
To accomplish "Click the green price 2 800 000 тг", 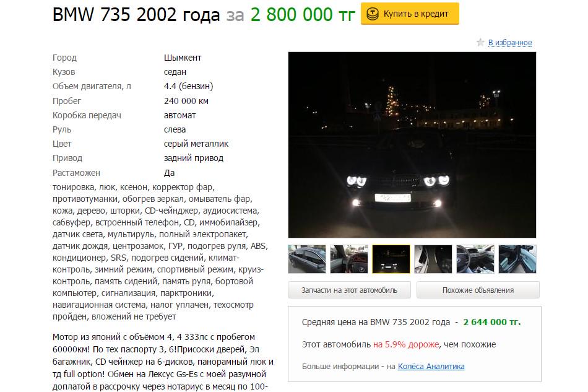I will [303, 15].
